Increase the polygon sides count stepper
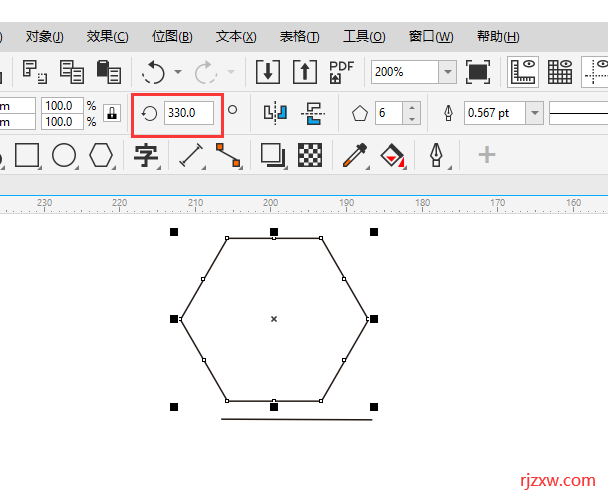Image resolution: width=608 pixels, height=502 pixels. [x=412, y=107]
